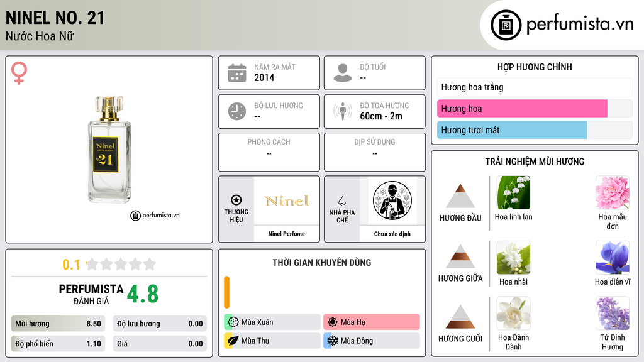Click the green 4.8 Perfumista rating

tap(143, 294)
